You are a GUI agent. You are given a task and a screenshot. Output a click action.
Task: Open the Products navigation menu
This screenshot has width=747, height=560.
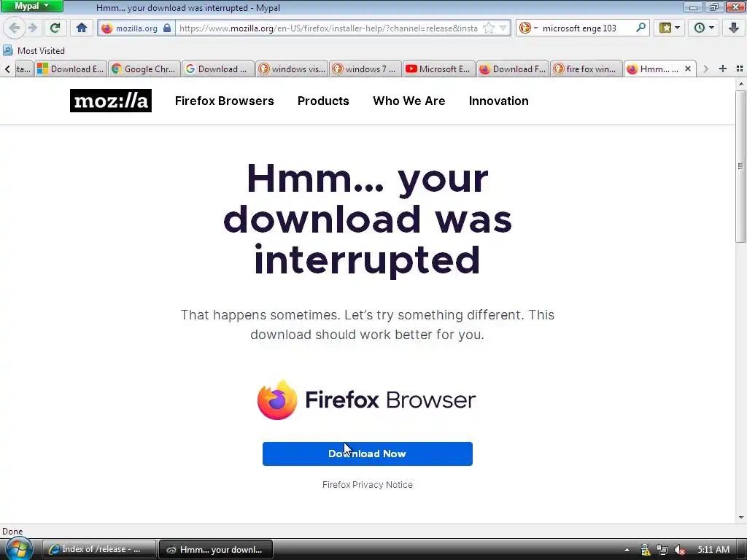coord(323,101)
